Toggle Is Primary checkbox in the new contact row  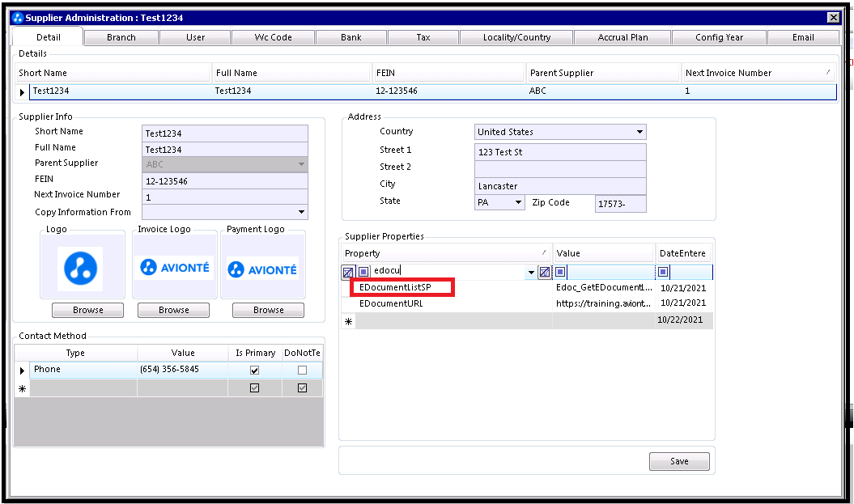tap(254, 388)
